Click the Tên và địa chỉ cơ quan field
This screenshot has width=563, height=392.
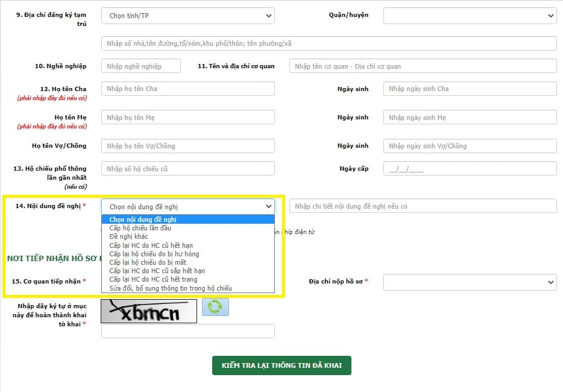coord(423,66)
